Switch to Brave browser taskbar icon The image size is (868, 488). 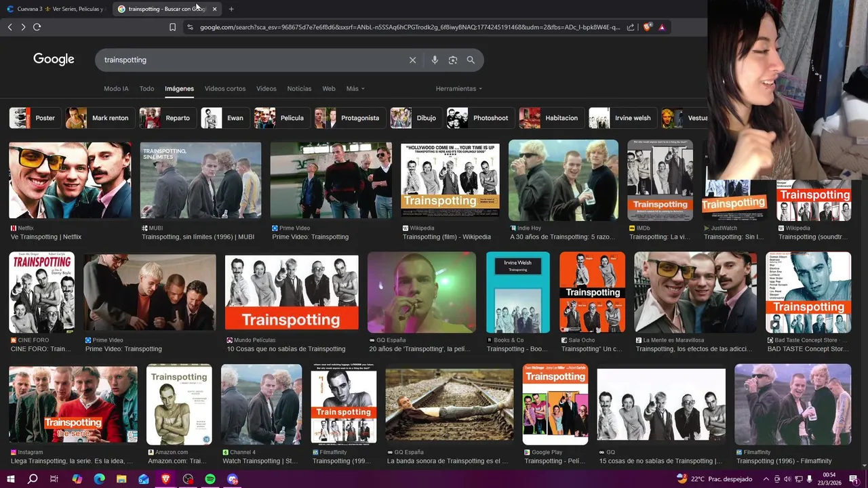click(x=166, y=479)
